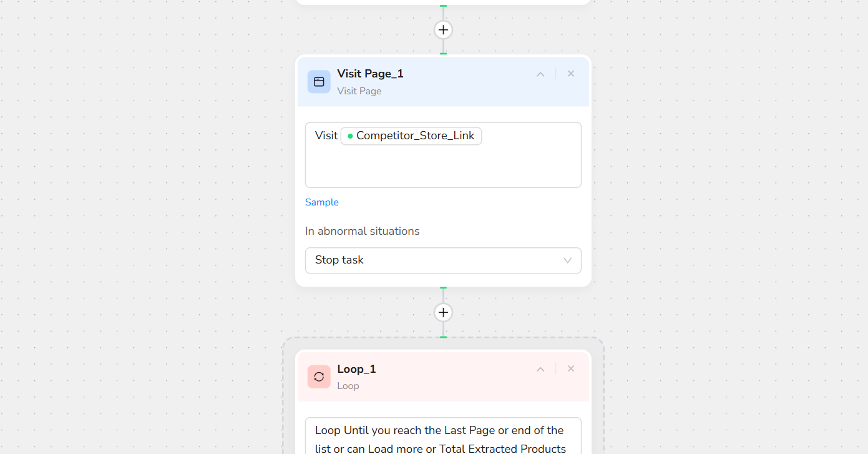Add a step between Visit Page_1 and Loop_1
Image resolution: width=868 pixels, height=454 pixels.
[x=443, y=312]
